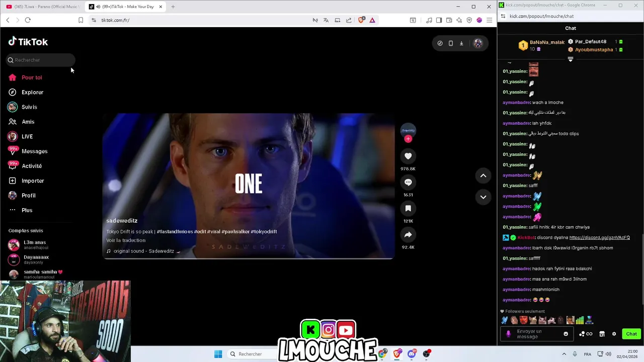Bookmark the video with favorites icon
Image resolution: width=644 pixels, height=362 pixels.
(408, 208)
